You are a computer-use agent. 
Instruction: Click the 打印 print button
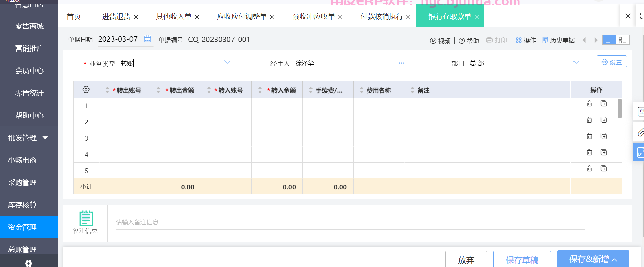point(497,40)
